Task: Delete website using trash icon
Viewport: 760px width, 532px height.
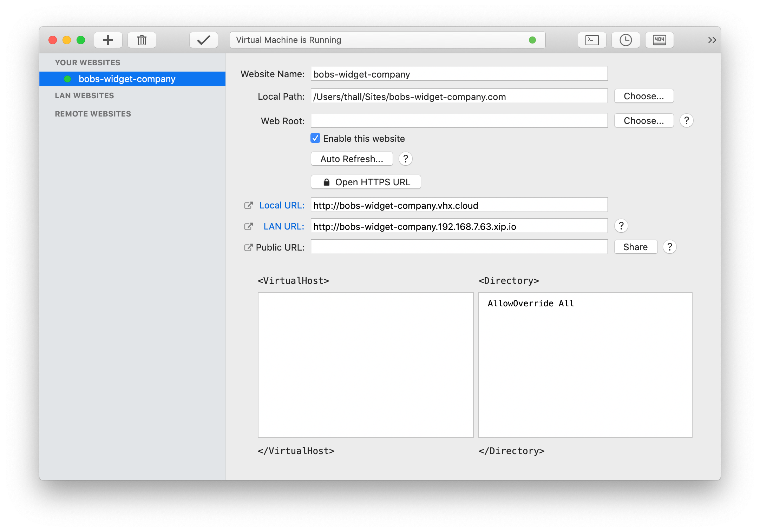Action: click(x=142, y=40)
